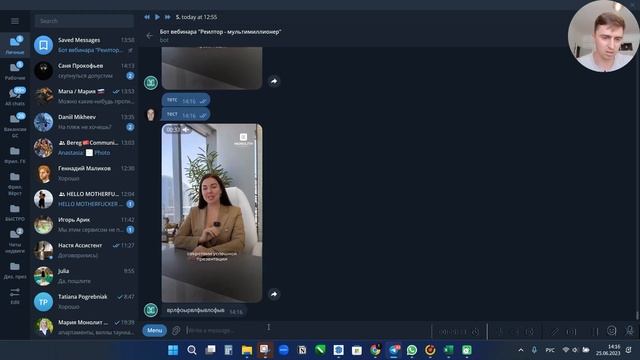Forward the woman's video message
This screenshot has width=640, height=360.
click(274, 294)
